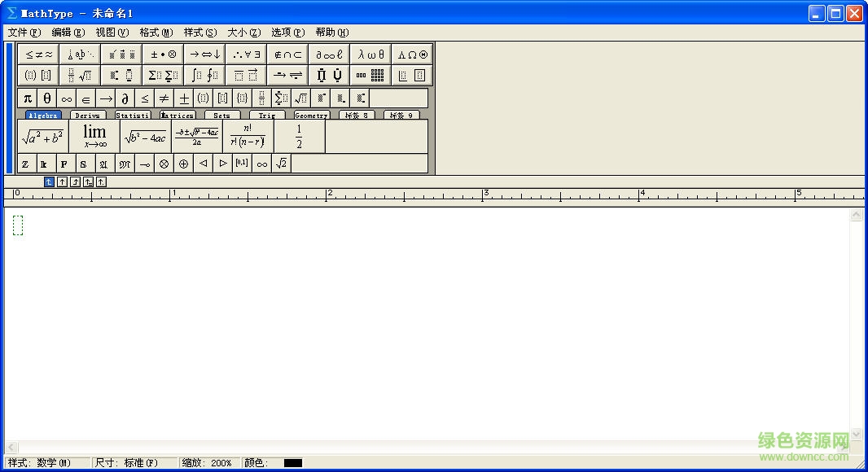Insert the quadratic formula expression

[x=197, y=137]
